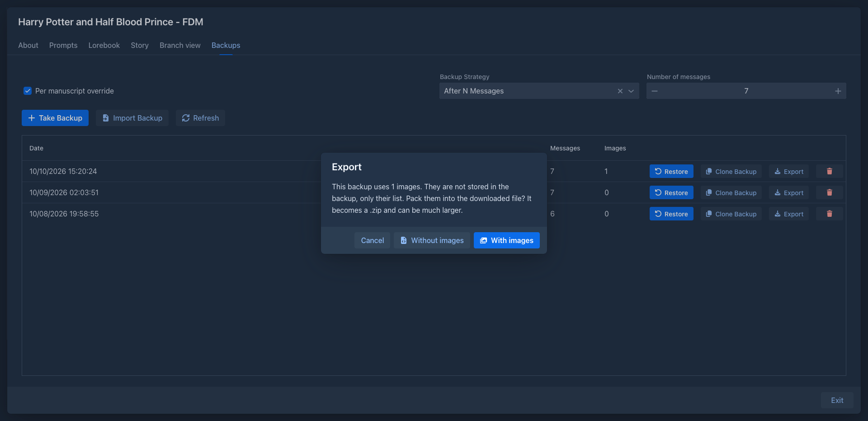Switch to the About tab
Image resolution: width=868 pixels, height=421 pixels.
click(x=28, y=45)
